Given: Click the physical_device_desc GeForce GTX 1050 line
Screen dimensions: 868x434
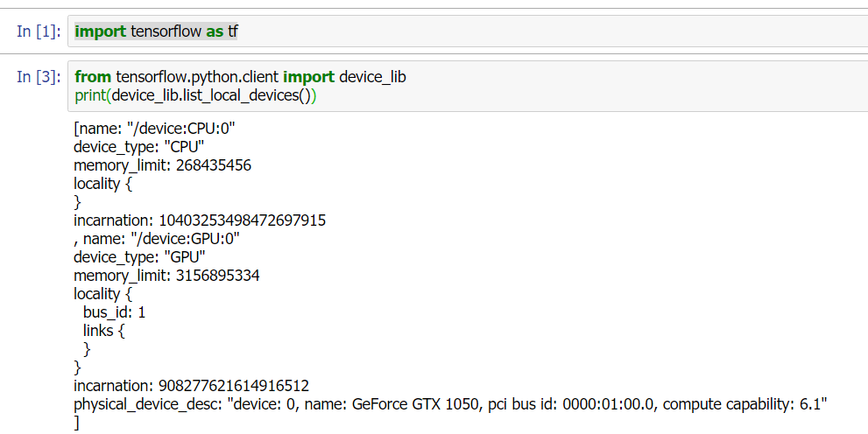Looking at the screenshot, I should [451, 404].
